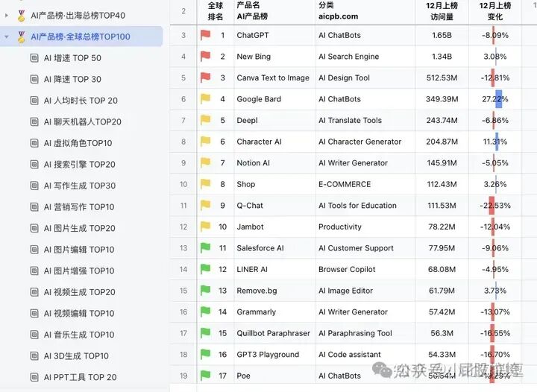Click the Deepl product name cell
Image resolution: width=537 pixels, height=392 pixels.
coord(274,121)
